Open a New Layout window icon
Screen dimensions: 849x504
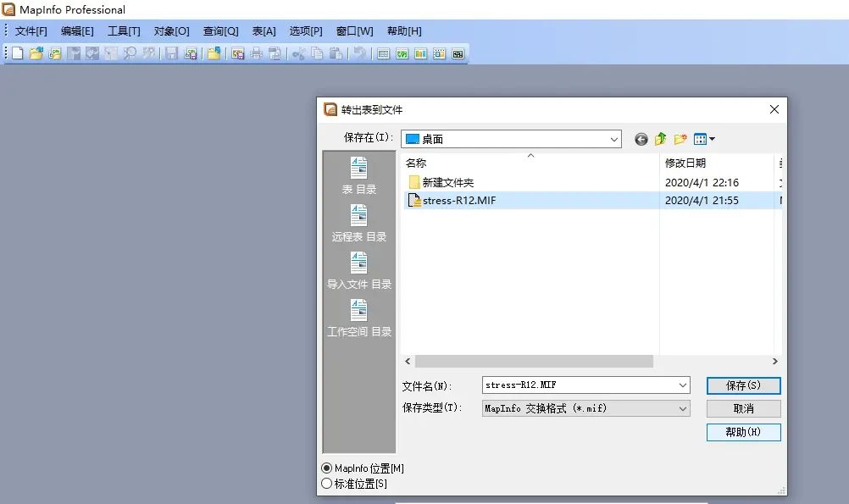pyautogui.click(x=439, y=53)
